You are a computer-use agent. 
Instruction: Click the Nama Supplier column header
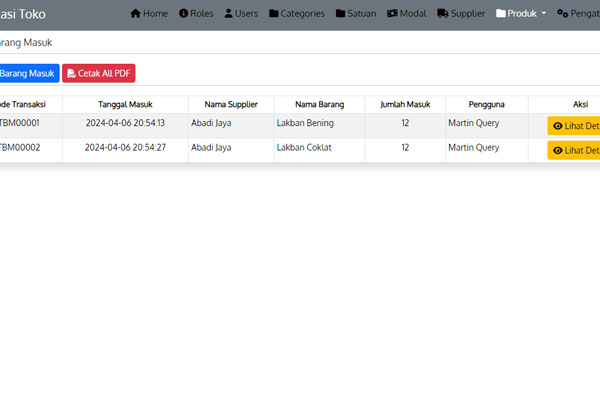click(231, 104)
